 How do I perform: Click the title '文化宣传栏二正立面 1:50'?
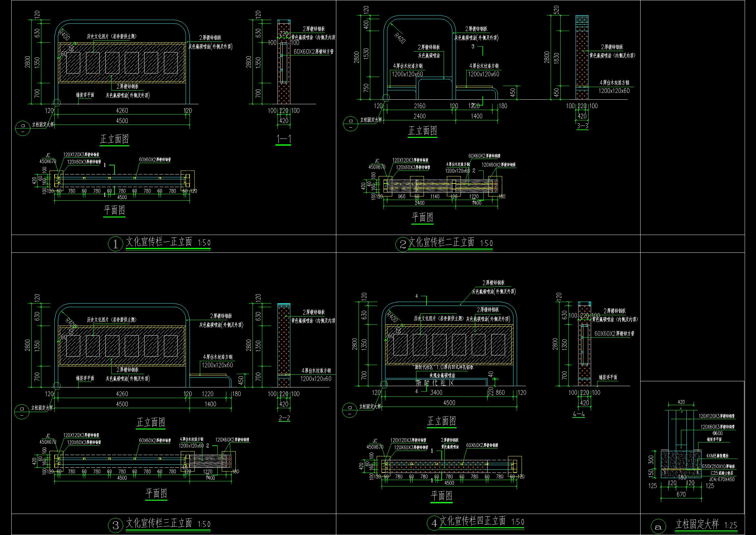pyautogui.click(x=451, y=243)
